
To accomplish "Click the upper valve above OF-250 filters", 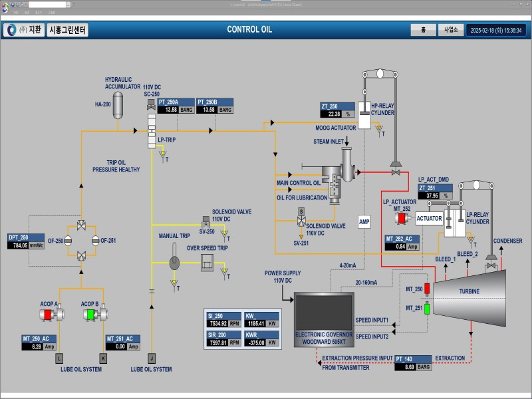I will [81, 225].
